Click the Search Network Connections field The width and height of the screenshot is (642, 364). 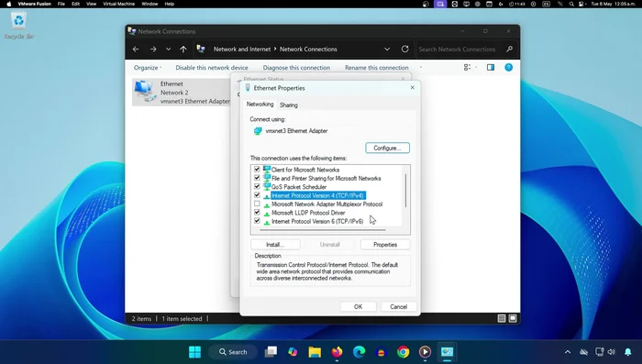pyautogui.click(x=457, y=50)
